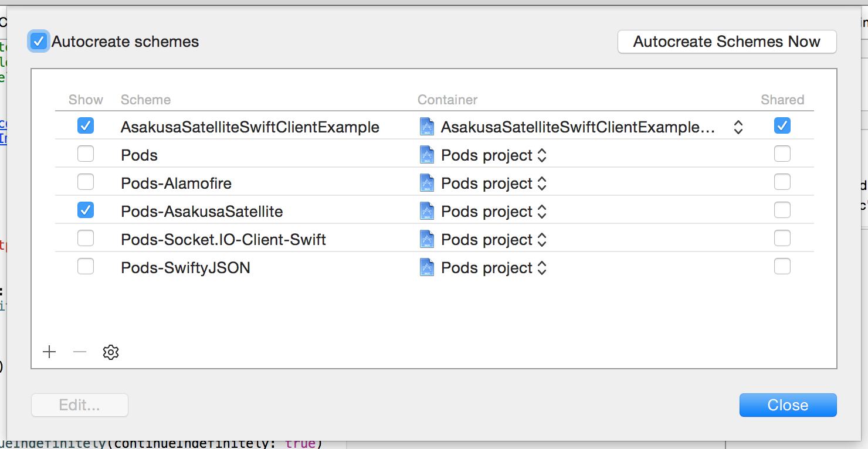Enable Show checkbox for Pods-Alamofire scheme
This screenshot has width=868, height=449.
coord(86,182)
